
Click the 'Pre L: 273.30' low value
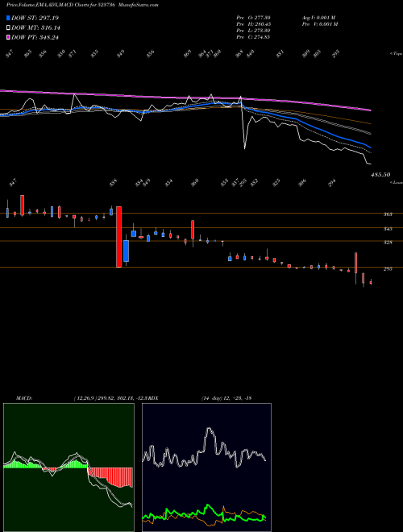[x=253, y=31]
